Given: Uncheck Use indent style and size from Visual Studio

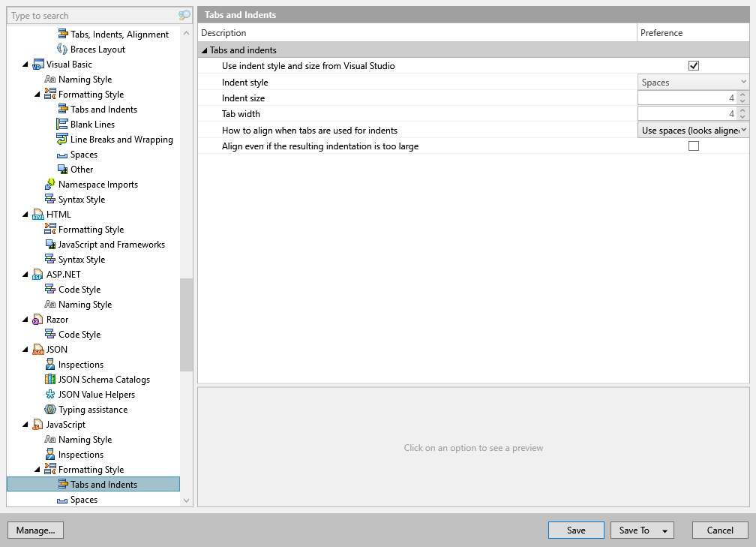Looking at the screenshot, I should (693, 65).
